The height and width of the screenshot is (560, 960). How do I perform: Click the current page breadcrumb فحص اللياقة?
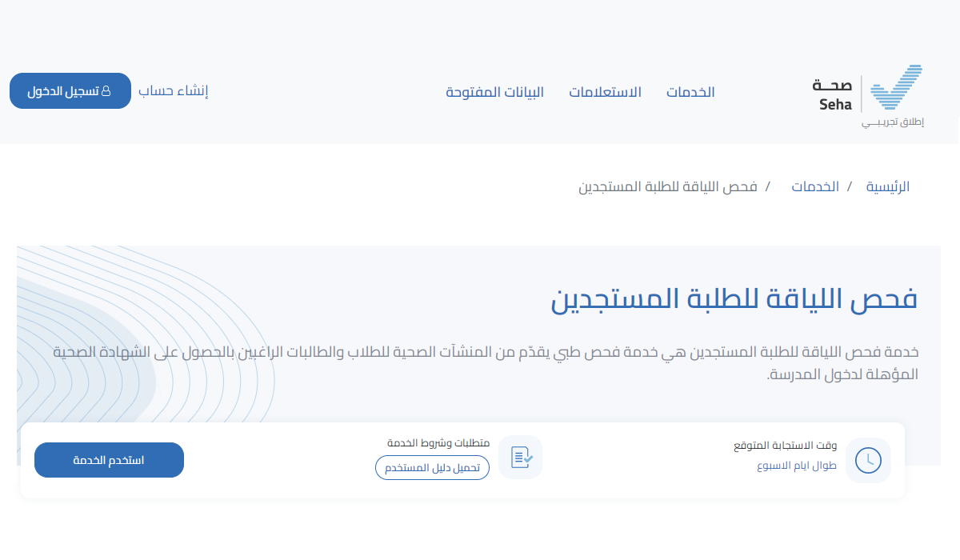[x=668, y=187]
